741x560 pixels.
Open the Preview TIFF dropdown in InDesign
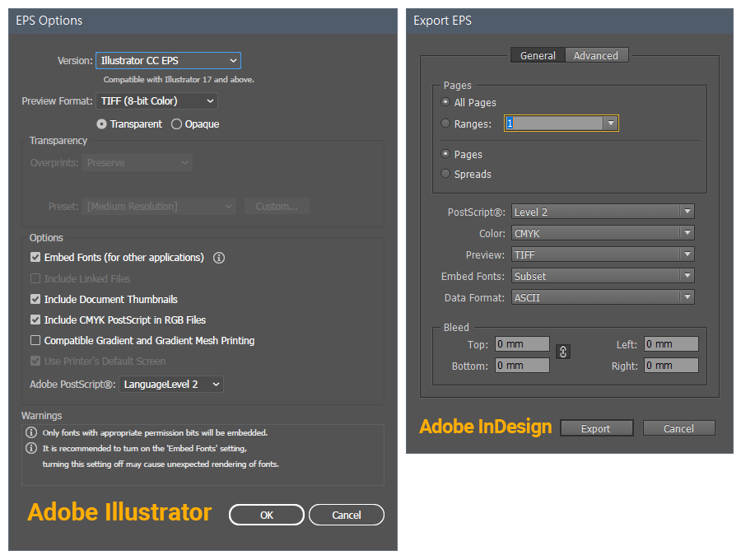pos(603,254)
